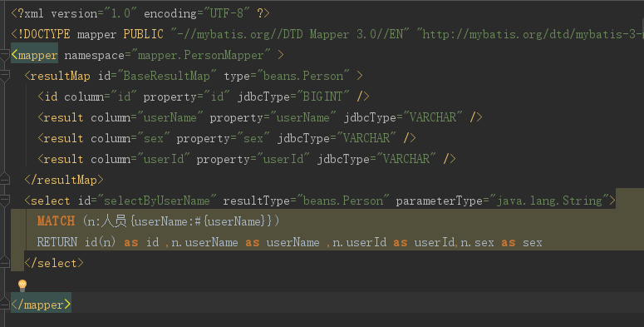
Task: Click column value "userId" in result row
Action: (163, 159)
